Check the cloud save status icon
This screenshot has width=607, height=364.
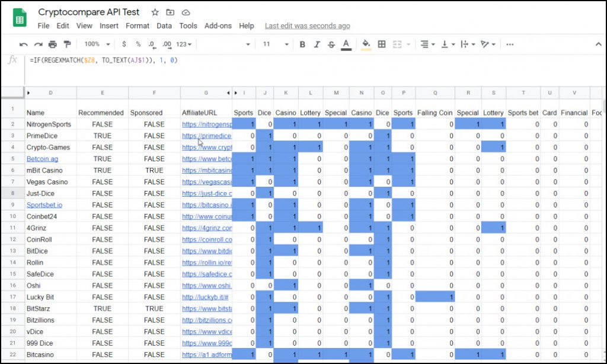tap(186, 12)
